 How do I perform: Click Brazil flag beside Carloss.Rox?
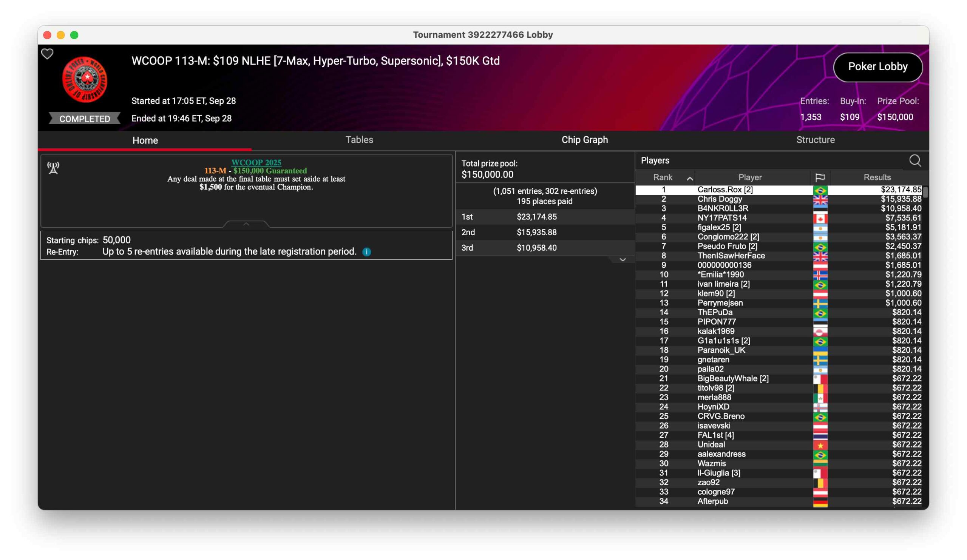pos(820,190)
